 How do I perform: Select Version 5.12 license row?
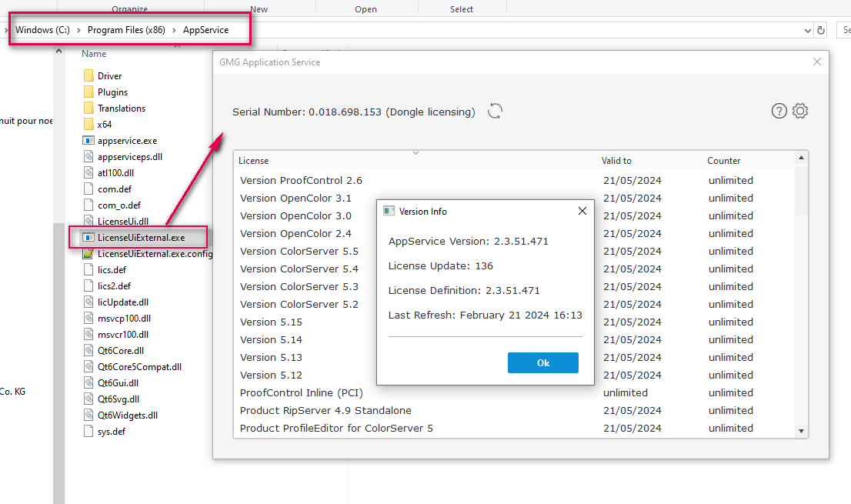click(x=514, y=375)
